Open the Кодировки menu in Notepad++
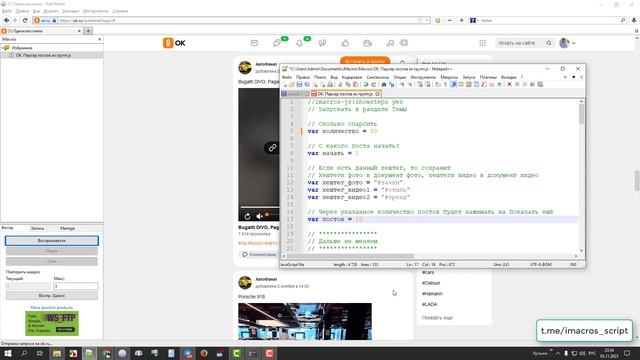 pos(352,77)
